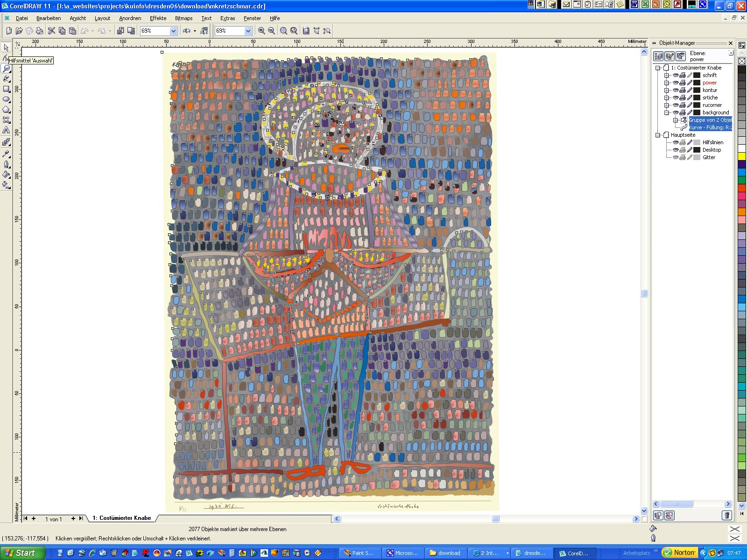
Task: Select the Basic Shapes arrows tool
Action: [x=6, y=120]
